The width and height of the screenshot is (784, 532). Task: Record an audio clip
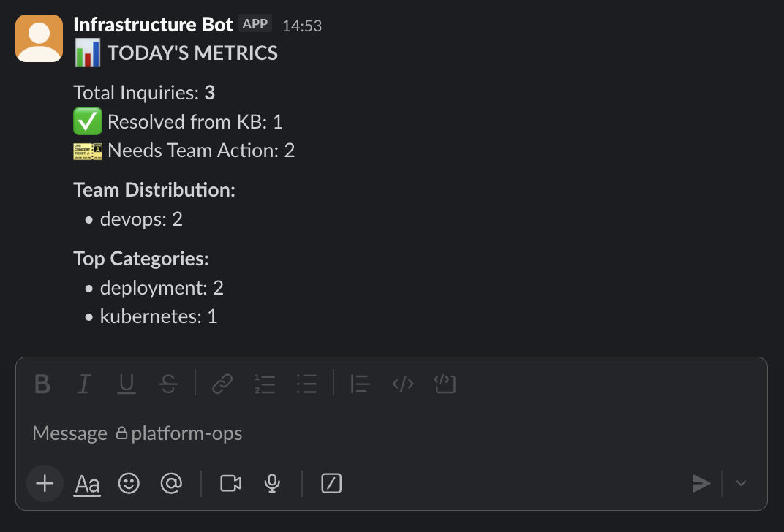click(272, 483)
